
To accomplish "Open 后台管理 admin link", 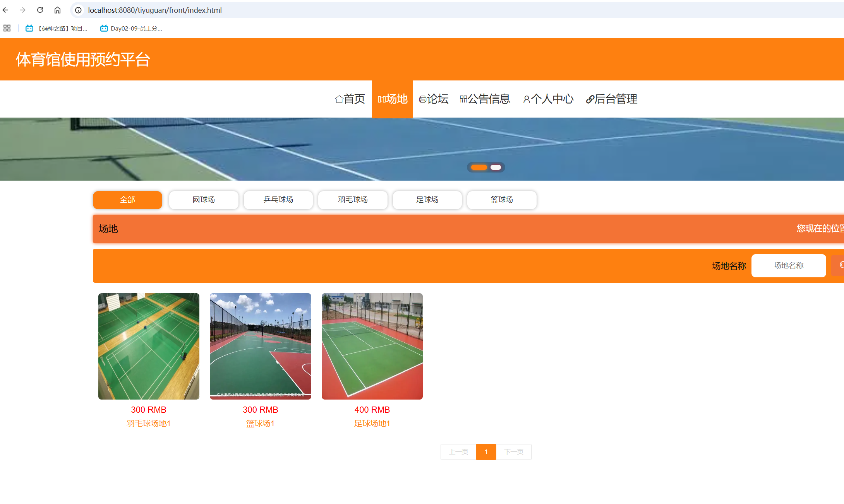I will click(x=612, y=99).
